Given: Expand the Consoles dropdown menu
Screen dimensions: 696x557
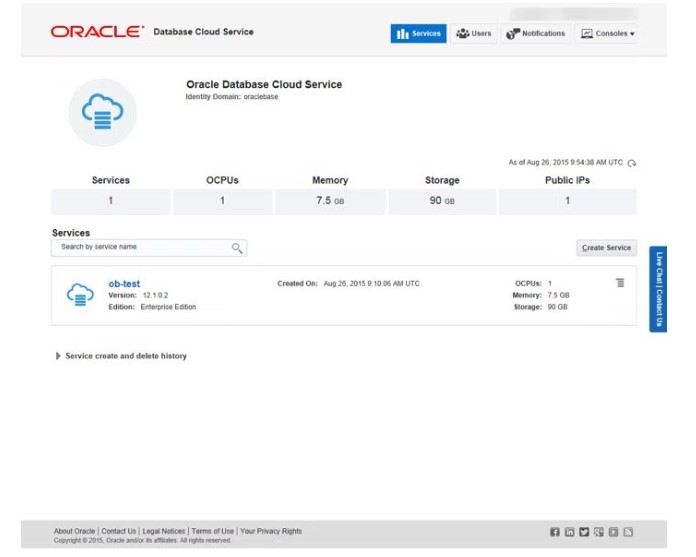Looking at the screenshot, I should (x=607, y=33).
